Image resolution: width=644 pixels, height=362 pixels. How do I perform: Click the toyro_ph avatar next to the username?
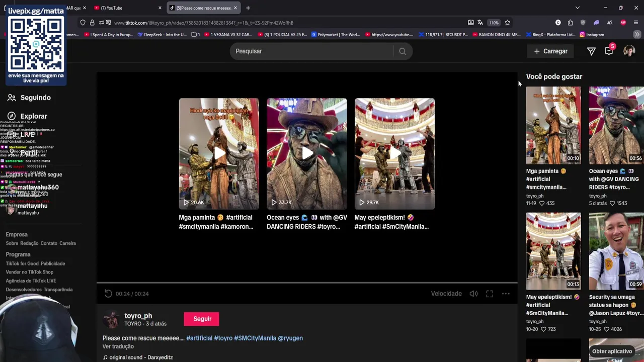coord(111,319)
